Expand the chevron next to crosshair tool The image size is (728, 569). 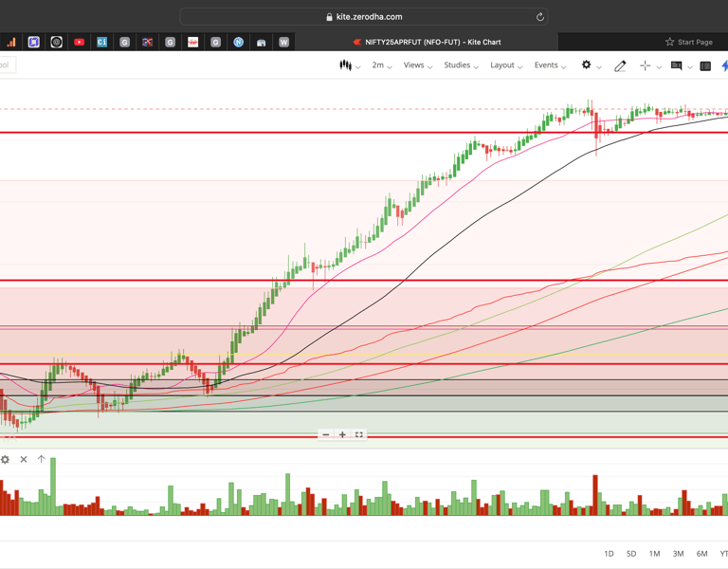coord(659,67)
